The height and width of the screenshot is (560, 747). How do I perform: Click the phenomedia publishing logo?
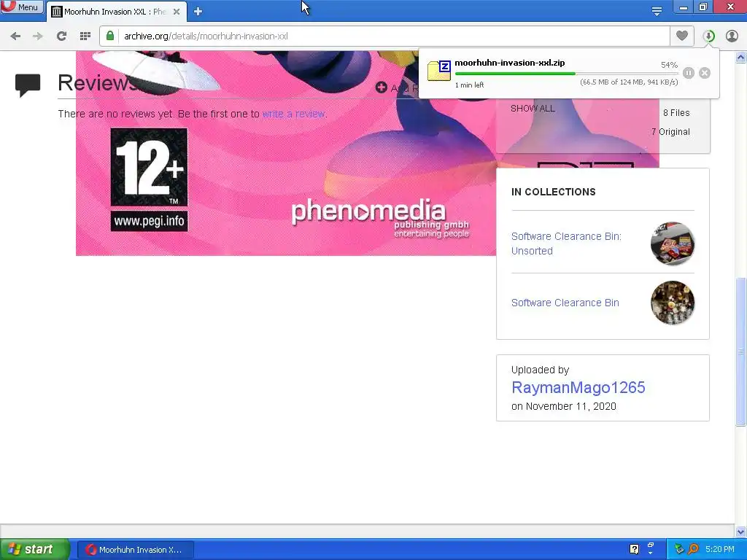pos(380,217)
